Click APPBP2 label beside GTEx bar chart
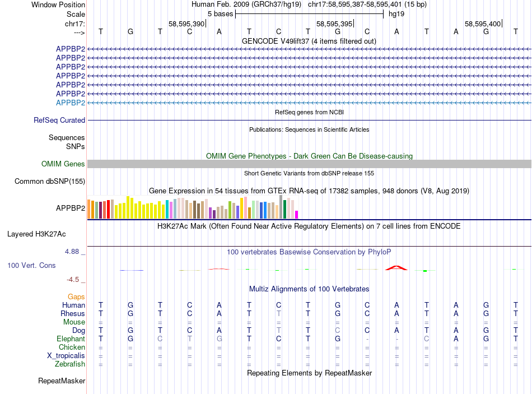532x394 pixels. [x=71, y=208]
